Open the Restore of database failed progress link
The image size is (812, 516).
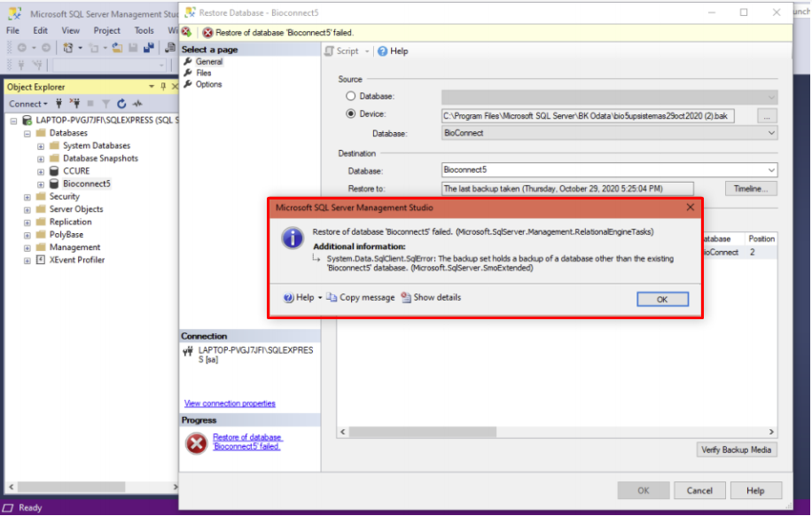(247, 442)
